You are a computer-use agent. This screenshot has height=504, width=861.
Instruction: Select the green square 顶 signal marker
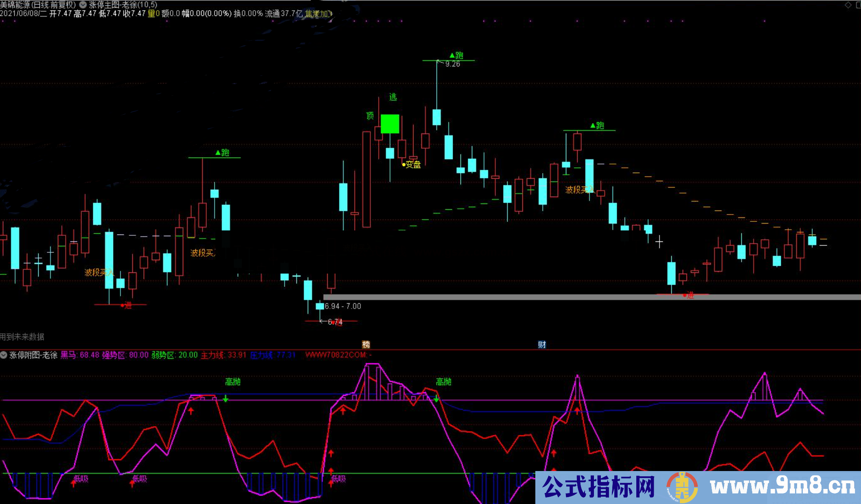pyautogui.click(x=390, y=124)
